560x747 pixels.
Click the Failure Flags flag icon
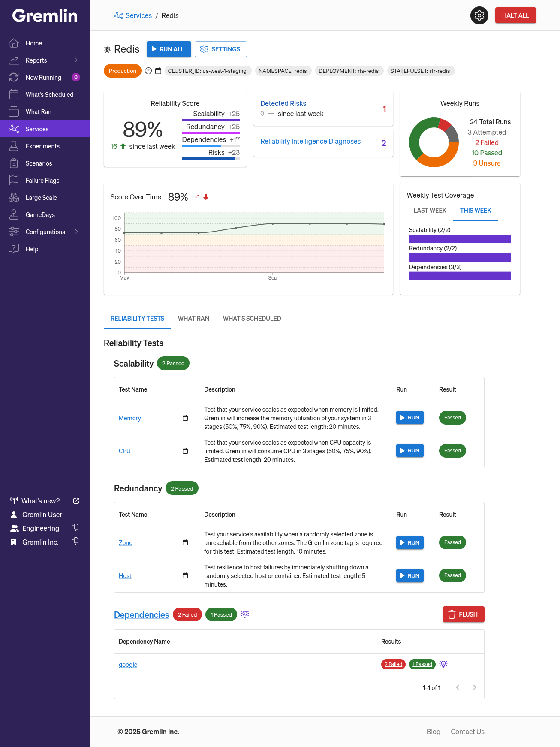pos(14,180)
